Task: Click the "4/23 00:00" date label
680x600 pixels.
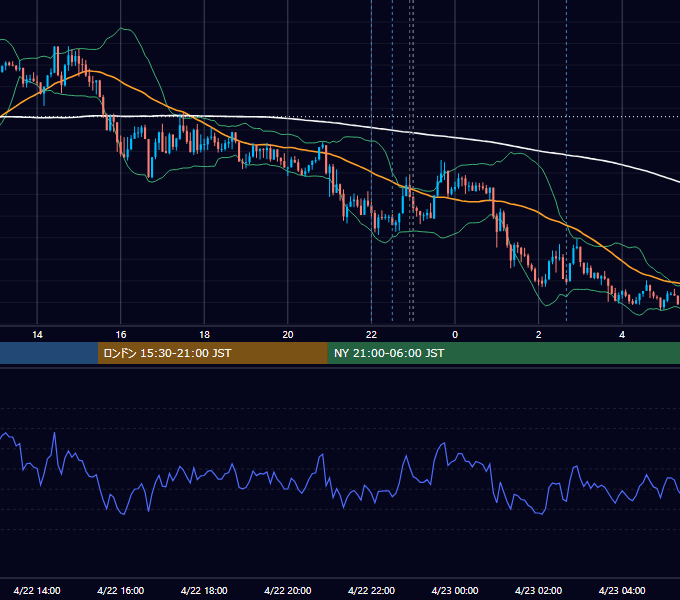Action: pyautogui.click(x=455, y=590)
